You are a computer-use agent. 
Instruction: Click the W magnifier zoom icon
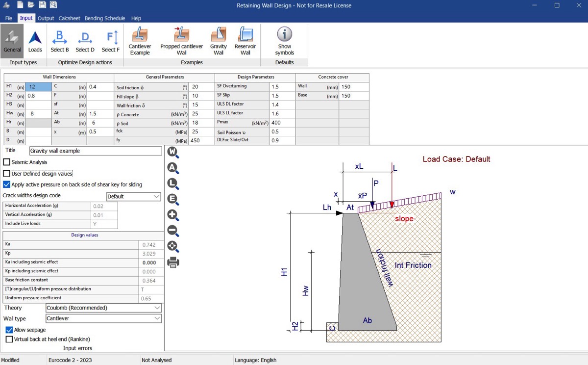tap(173, 153)
